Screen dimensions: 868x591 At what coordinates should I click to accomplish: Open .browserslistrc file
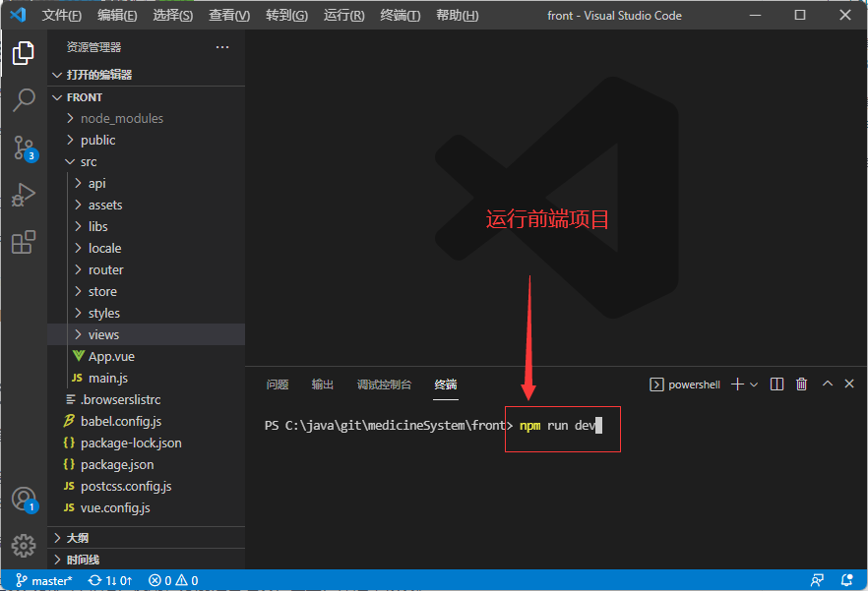[146, 399]
